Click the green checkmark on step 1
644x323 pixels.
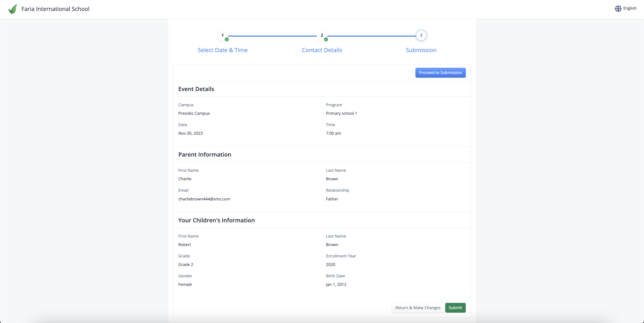227,39
